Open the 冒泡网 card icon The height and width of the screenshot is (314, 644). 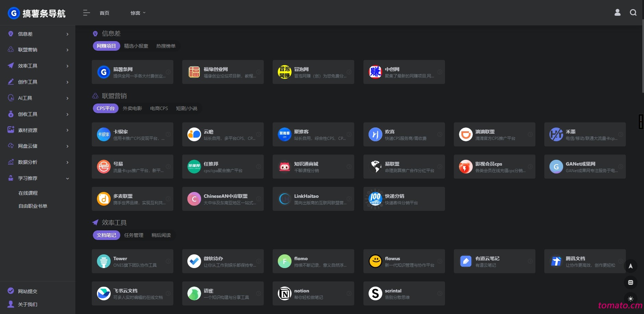pyautogui.click(x=284, y=72)
